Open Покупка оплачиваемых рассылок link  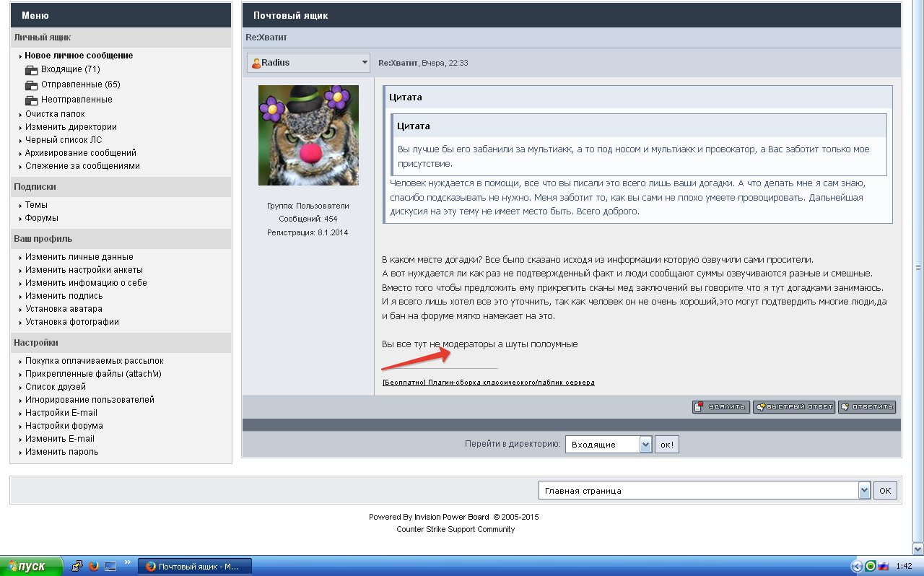[95, 361]
